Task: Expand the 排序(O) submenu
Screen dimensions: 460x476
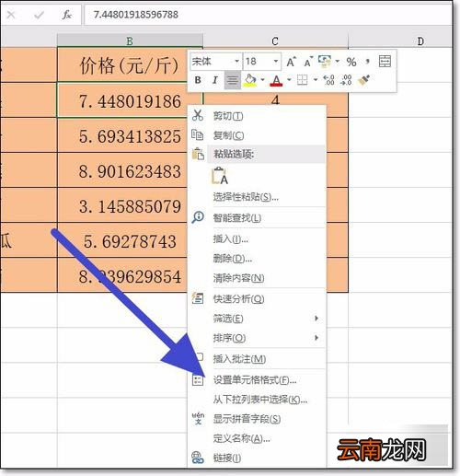Action: point(257,338)
